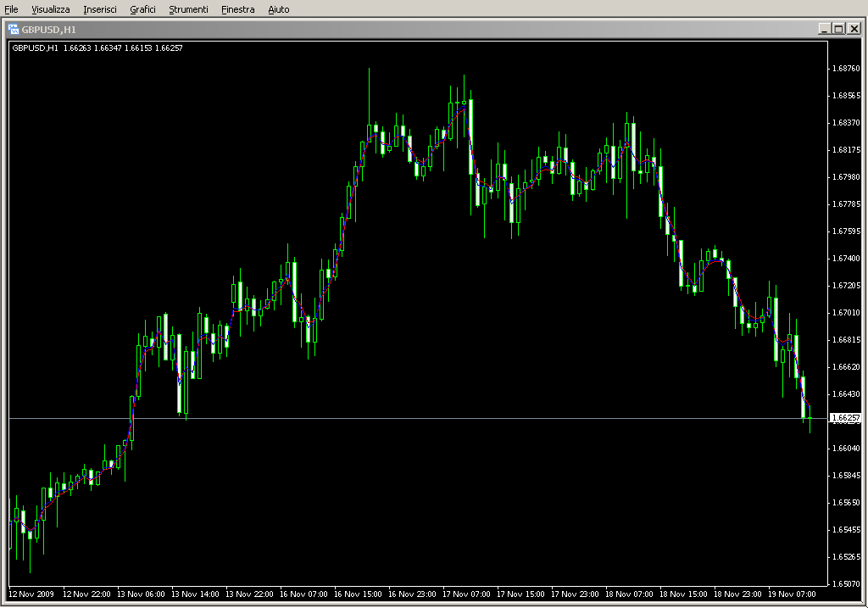Click the 19 Nov 07:00 time label
The height and width of the screenshot is (608, 868).
coord(793,594)
